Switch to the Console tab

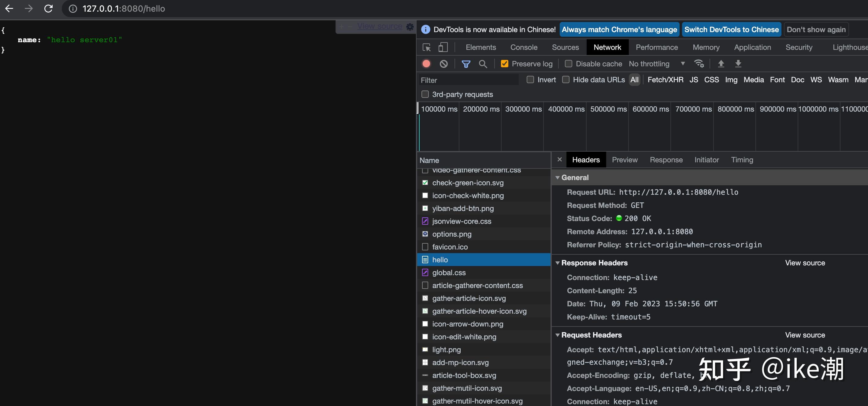point(524,47)
